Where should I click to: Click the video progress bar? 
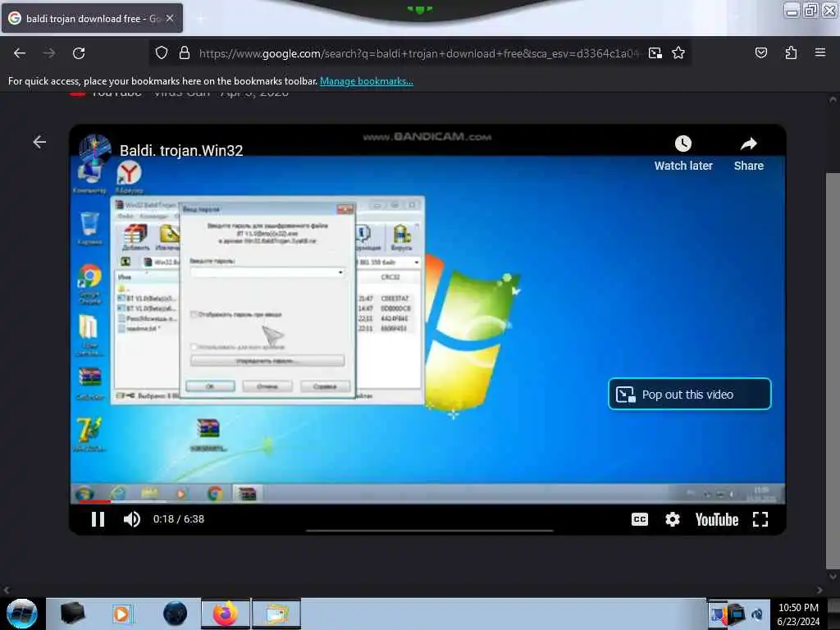pyautogui.click(x=427, y=502)
